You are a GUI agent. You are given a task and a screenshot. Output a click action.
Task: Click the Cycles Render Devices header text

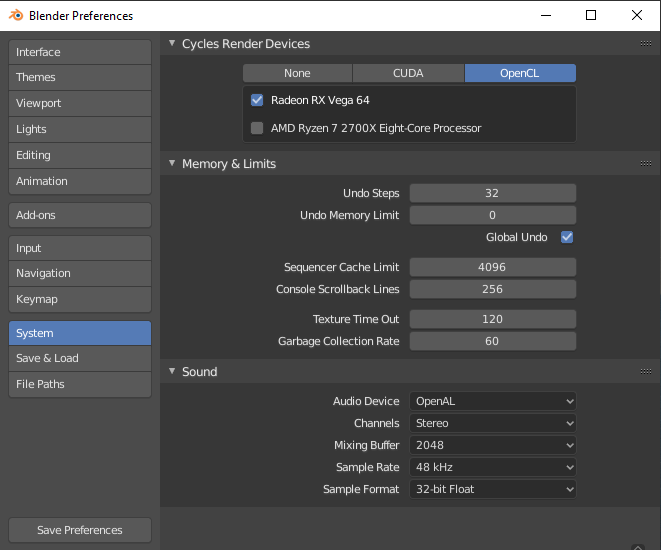(246, 44)
